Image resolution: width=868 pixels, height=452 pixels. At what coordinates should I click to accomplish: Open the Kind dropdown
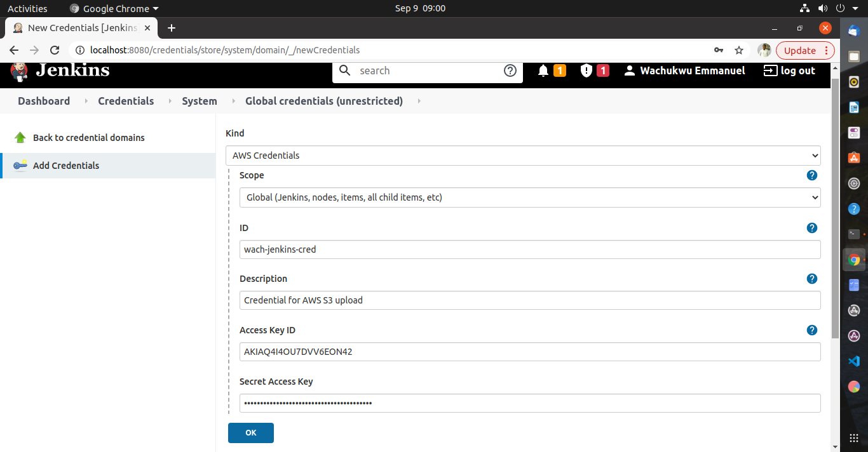pyautogui.click(x=523, y=156)
